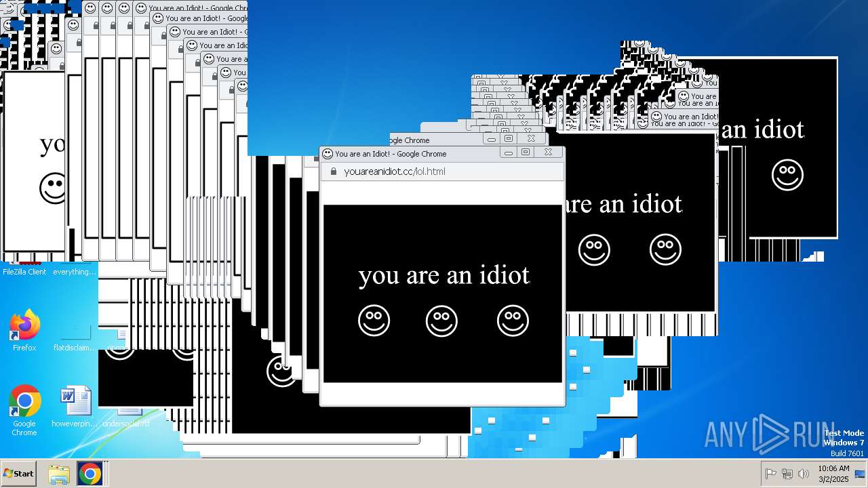Click the right smiley face in front window

pos(513,321)
